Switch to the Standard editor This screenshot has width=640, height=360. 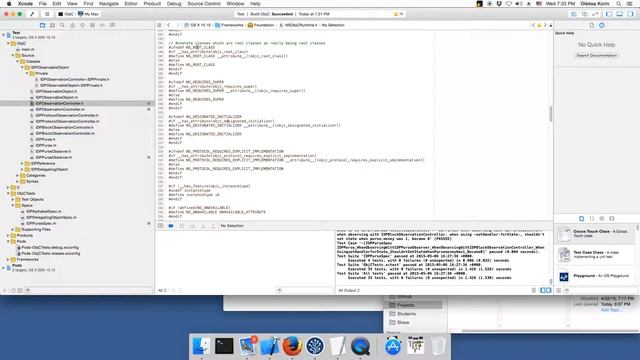tap(573, 14)
